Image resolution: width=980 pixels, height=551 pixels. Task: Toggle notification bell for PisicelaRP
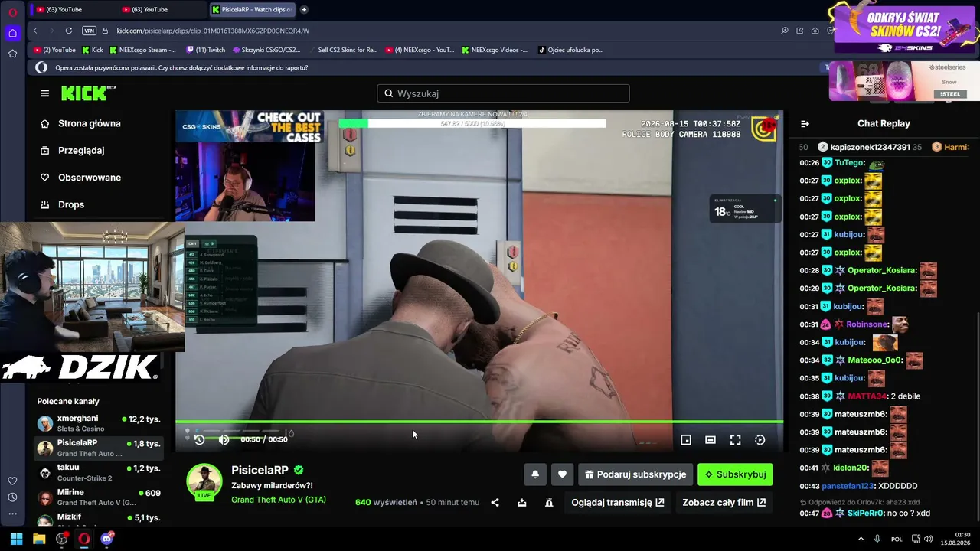tap(535, 474)
